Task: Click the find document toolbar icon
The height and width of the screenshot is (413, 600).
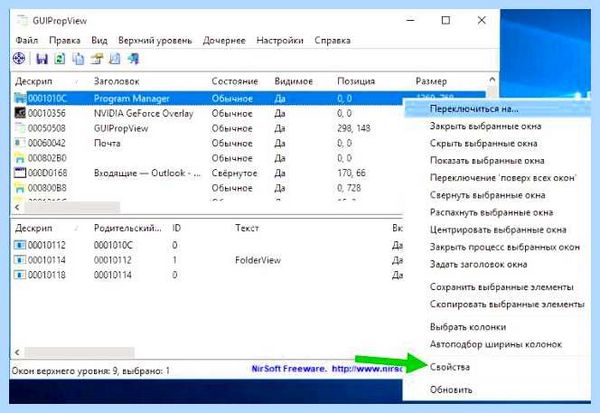Action: [115, 59]
